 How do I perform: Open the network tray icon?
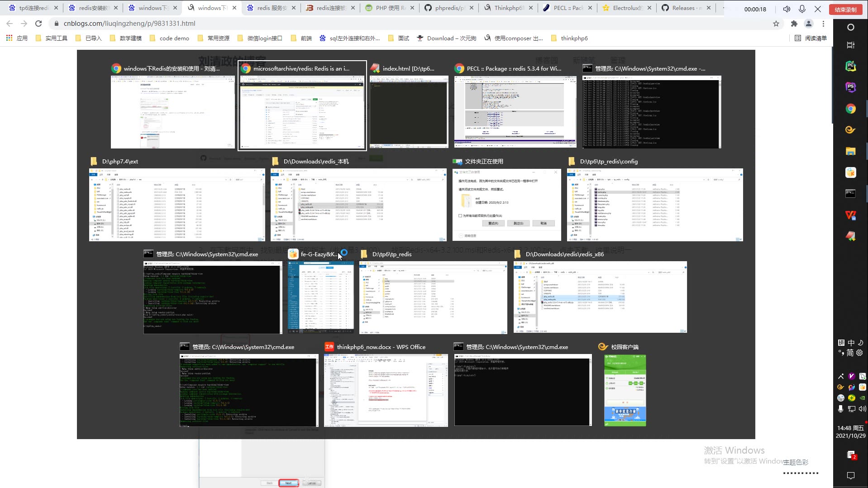pos(852,409)
